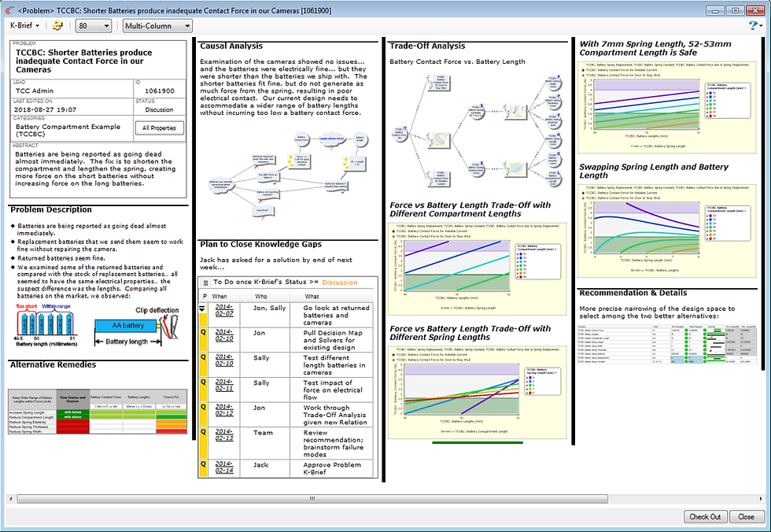
Task: Click the 'Jack' cell in To Do list
Action: click(260, 464)
